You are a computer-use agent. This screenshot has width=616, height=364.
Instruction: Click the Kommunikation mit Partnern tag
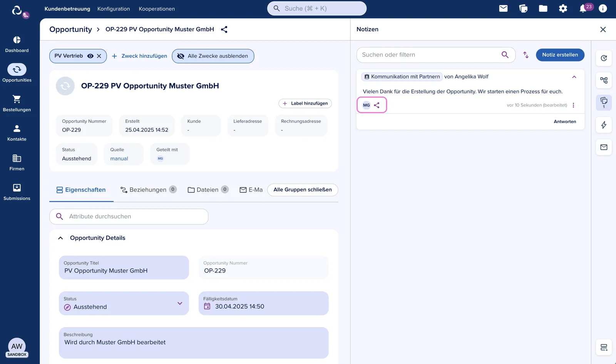[x=402, y=77]
